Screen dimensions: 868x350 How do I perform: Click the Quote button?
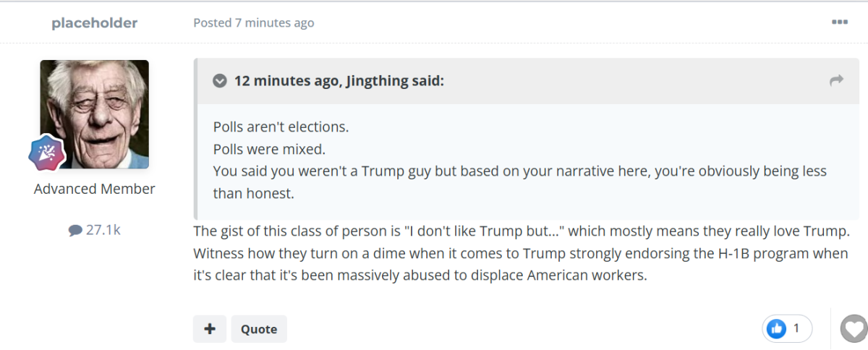pyautogui.click(x=259, y=329)
